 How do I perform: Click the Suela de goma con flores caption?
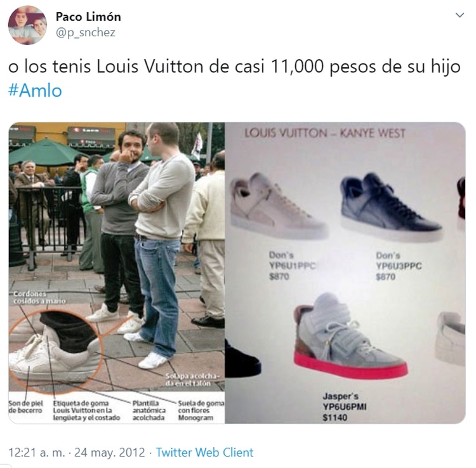tap(201, 411)
